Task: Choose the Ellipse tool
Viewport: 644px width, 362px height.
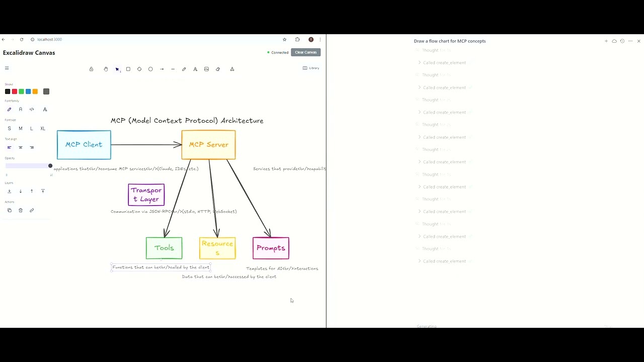Action: (x=150, y=69)
